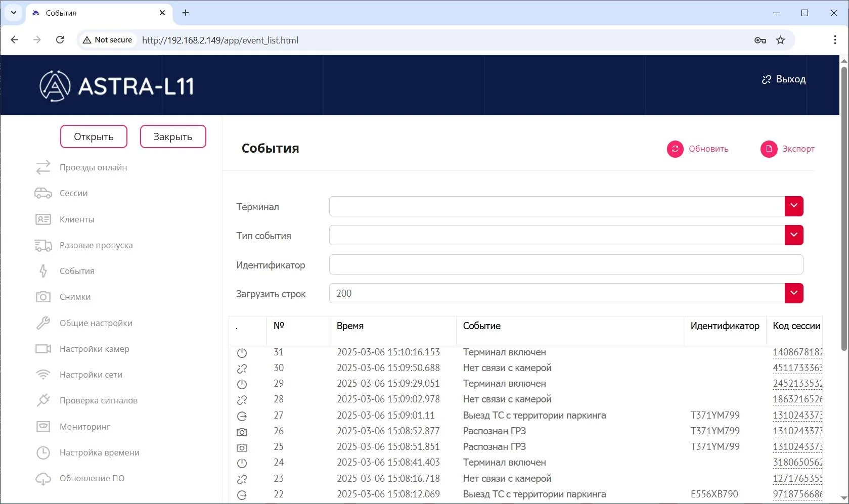This screenshot has width=849, height=504.
Task: Click the Открыть button
Action: [94, 136]
